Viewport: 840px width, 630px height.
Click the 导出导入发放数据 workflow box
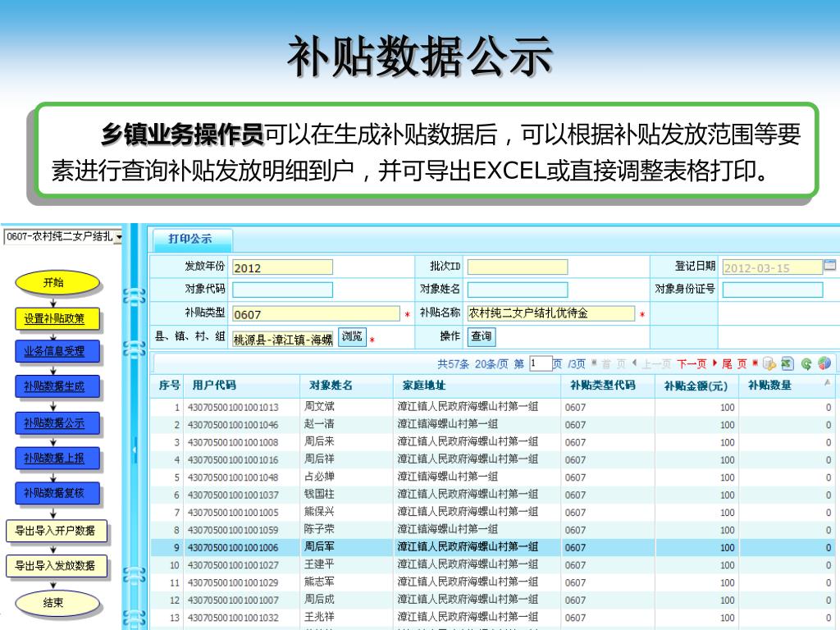click(x=56, y=566)
